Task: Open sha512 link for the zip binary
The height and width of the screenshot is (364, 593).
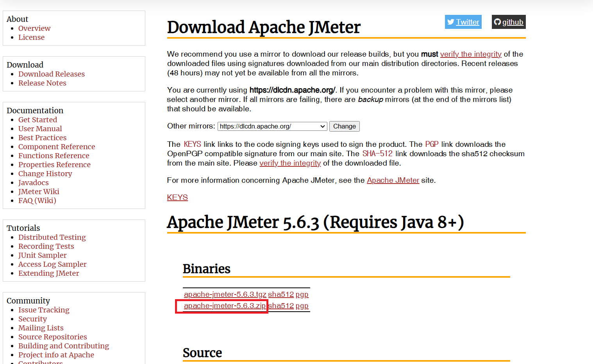Action: 281,305
